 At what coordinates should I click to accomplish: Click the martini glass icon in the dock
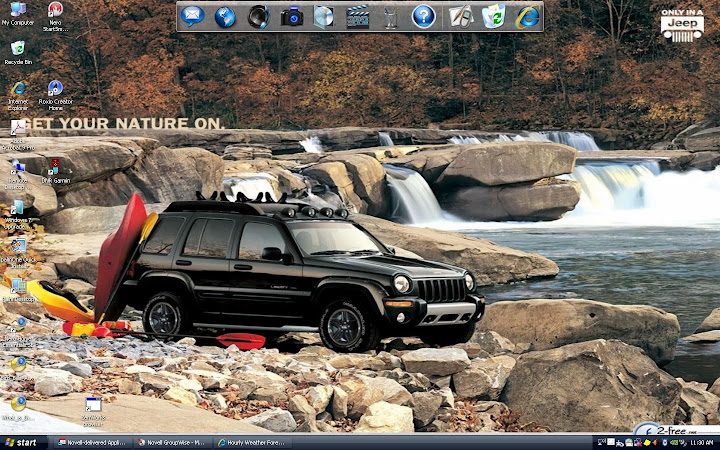(391, 17)
